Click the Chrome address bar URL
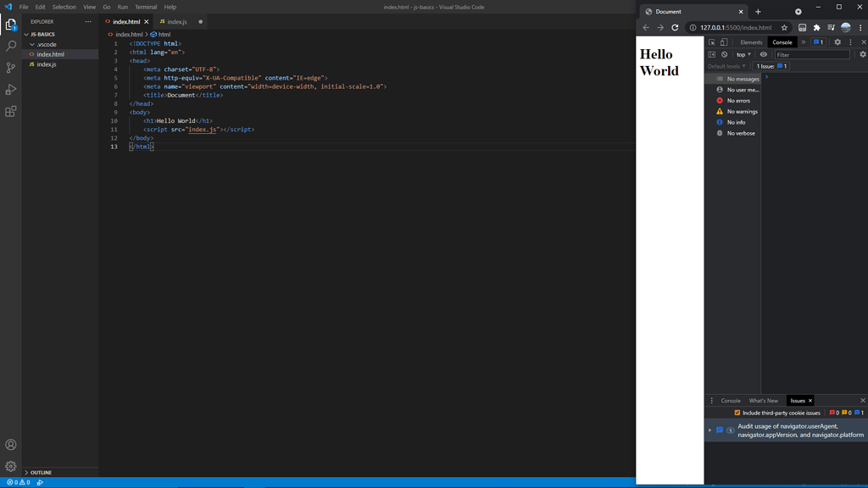The width and height of the screenshot is (868, 488). click(736, 28)
